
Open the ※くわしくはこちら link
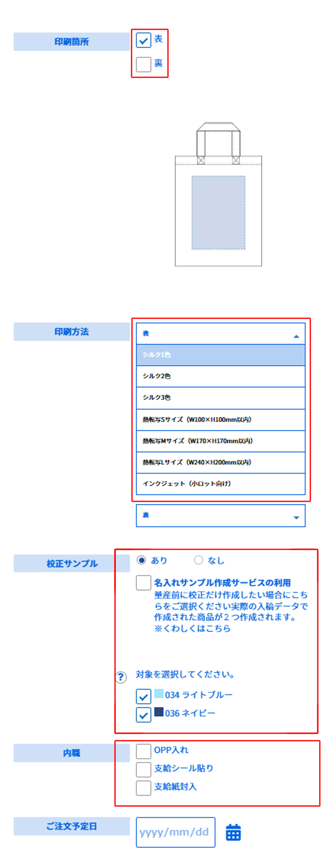pos(192,628)
